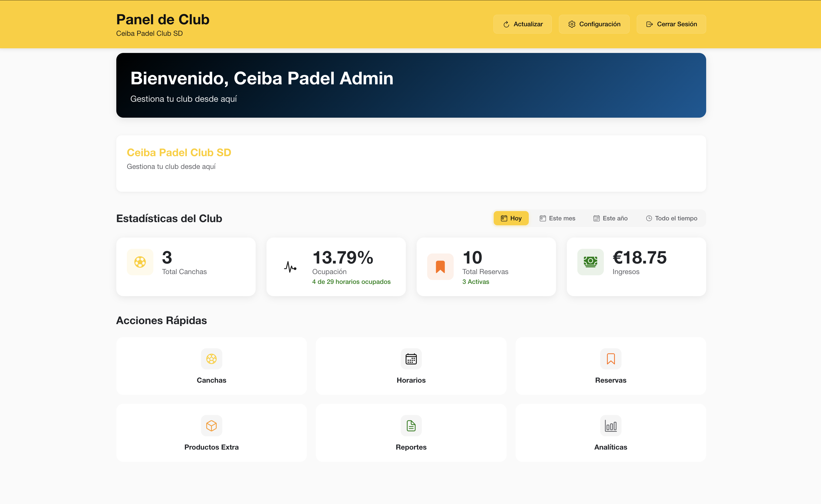
Task: Click the 3 Activas reservas indicator
Action: point(475,282)
